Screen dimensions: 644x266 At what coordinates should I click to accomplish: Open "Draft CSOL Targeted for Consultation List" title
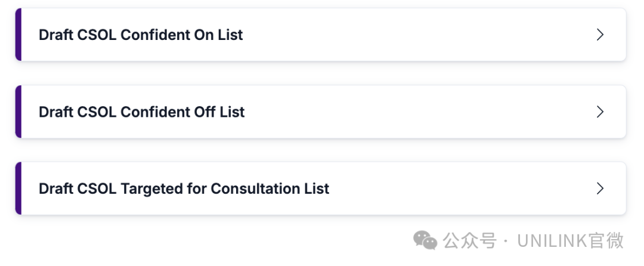click(x=184, y=189)
